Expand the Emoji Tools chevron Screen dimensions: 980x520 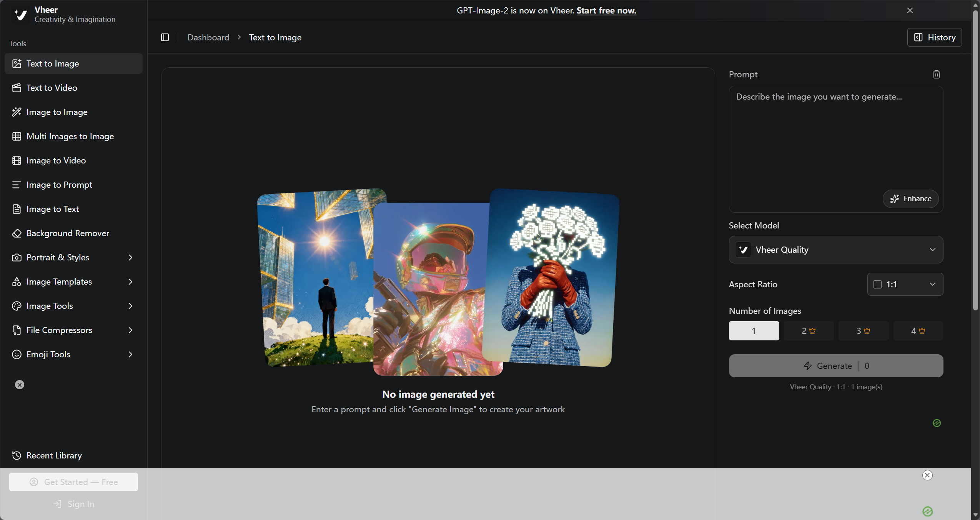point(130,354)
